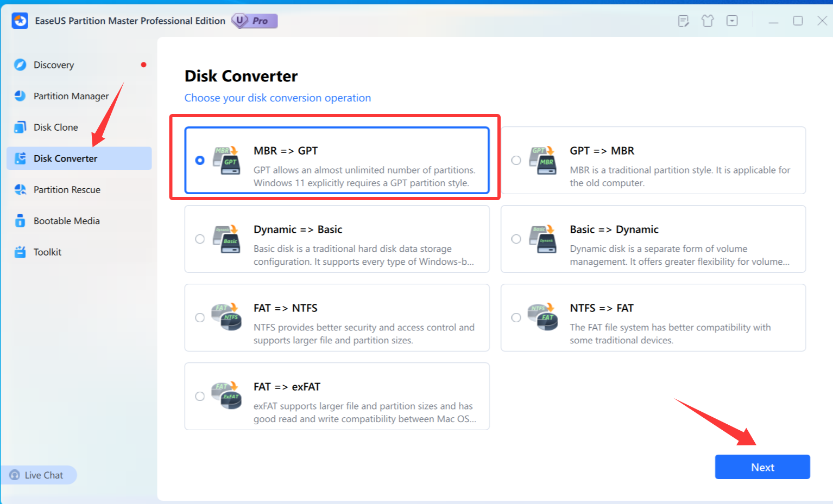
Task: Click the GPT to MBR disk icon
Action: (543, 160)
